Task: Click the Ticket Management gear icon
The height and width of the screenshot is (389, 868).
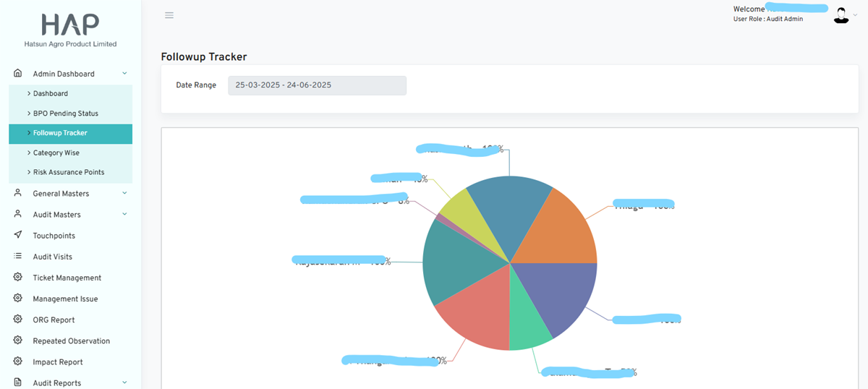Action: point(18,278)
